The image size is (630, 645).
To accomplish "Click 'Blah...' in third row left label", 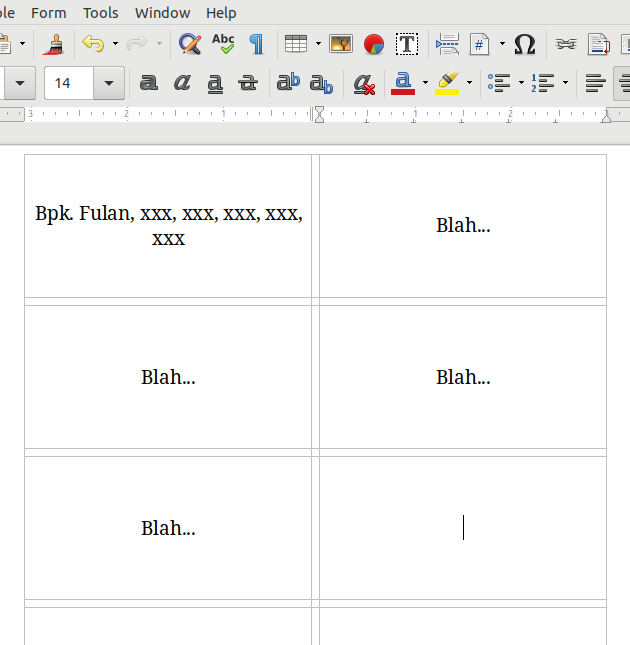I will click(168, 528).
